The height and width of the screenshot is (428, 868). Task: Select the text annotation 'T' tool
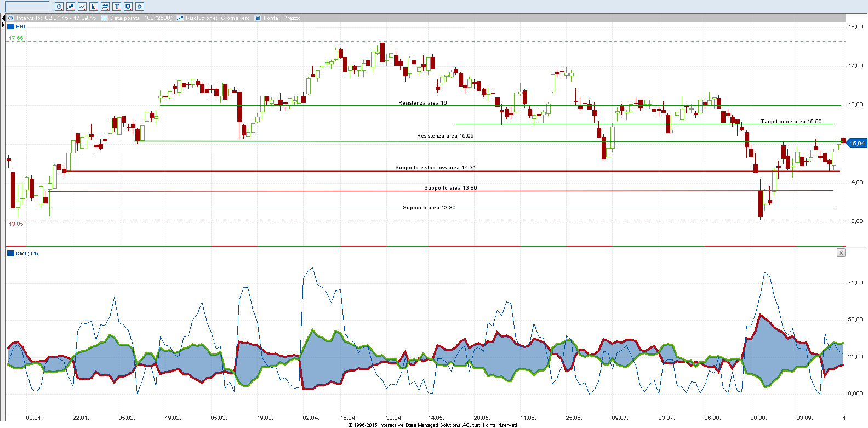[x=117, y=7]
